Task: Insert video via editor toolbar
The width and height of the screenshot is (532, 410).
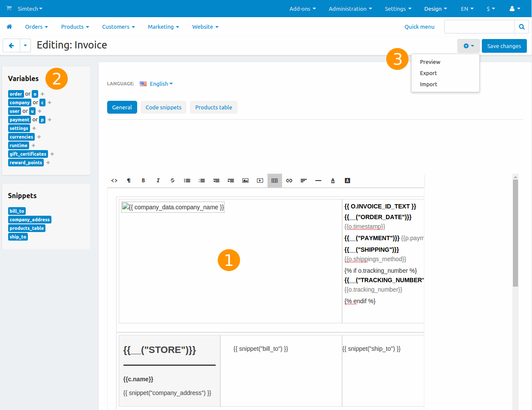Action: pos(260,181)
